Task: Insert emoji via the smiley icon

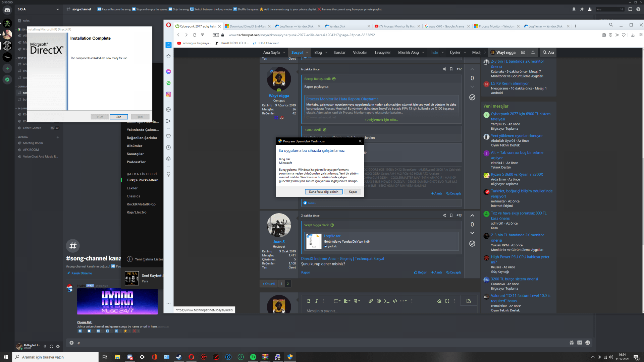Action: (x=379, y=301)
